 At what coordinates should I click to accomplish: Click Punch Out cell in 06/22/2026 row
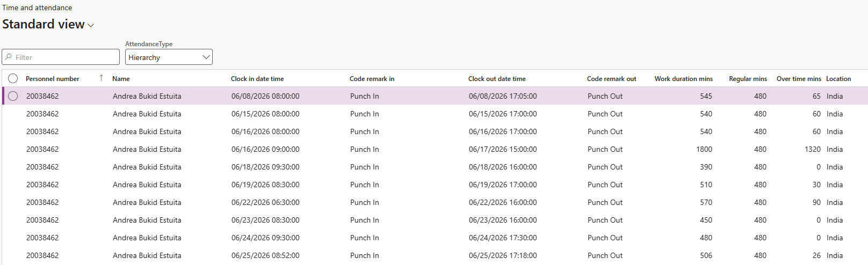[605, 202]
